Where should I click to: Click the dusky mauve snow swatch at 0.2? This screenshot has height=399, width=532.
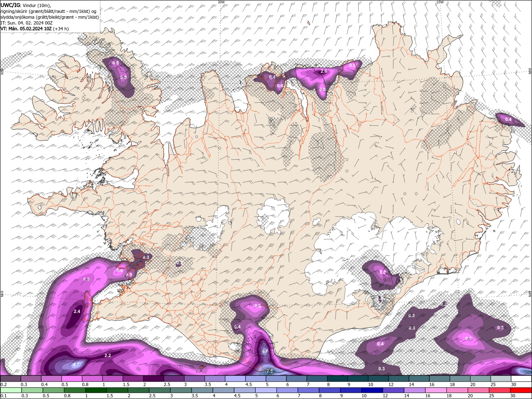[x=10, y=379]
